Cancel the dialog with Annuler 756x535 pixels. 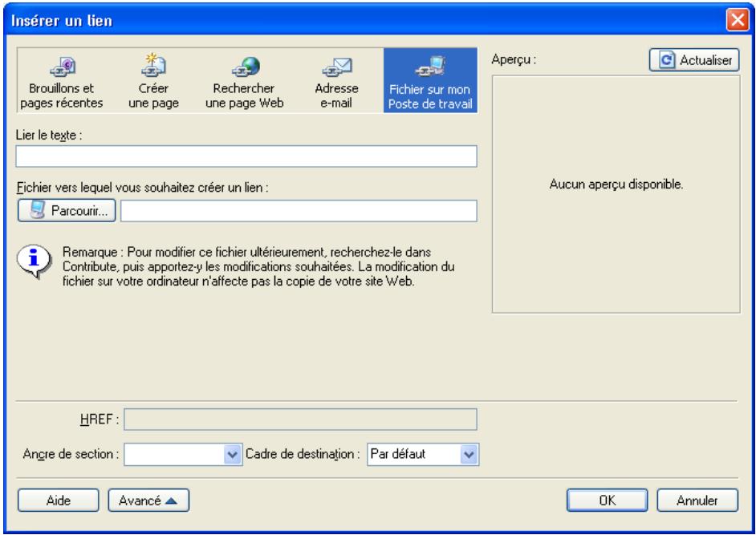pyautogui.click(x=697, y=501)
